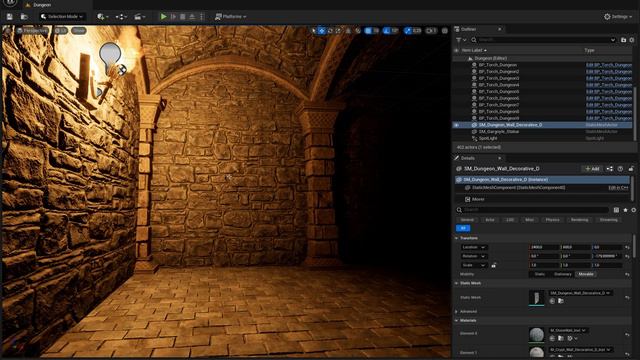Select SM_Gargoyle_Statue in Outliner
This screenshot has height=360, width=640.
[x=499, y=131]
